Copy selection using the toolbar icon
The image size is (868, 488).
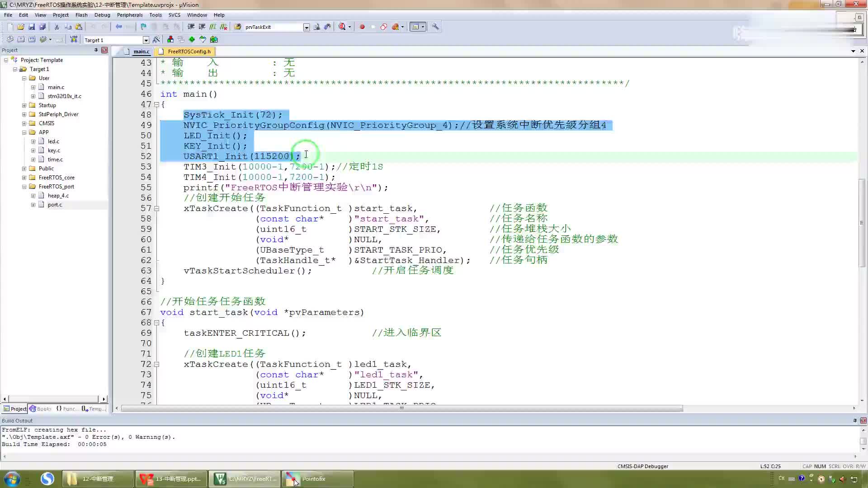[68, 27]
